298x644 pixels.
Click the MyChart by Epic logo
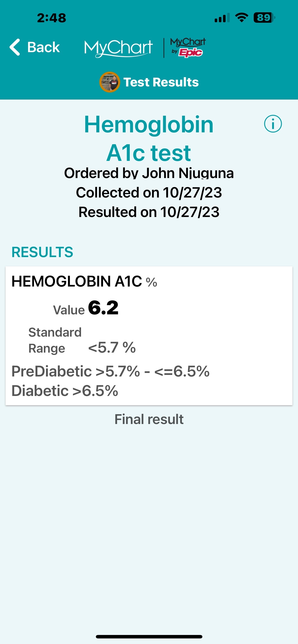pos(188,48)
